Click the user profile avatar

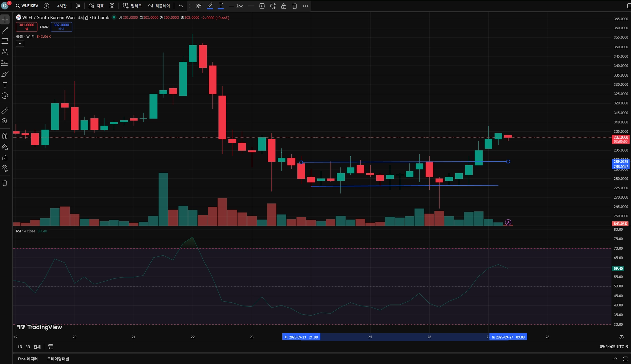tap(5, 5)
